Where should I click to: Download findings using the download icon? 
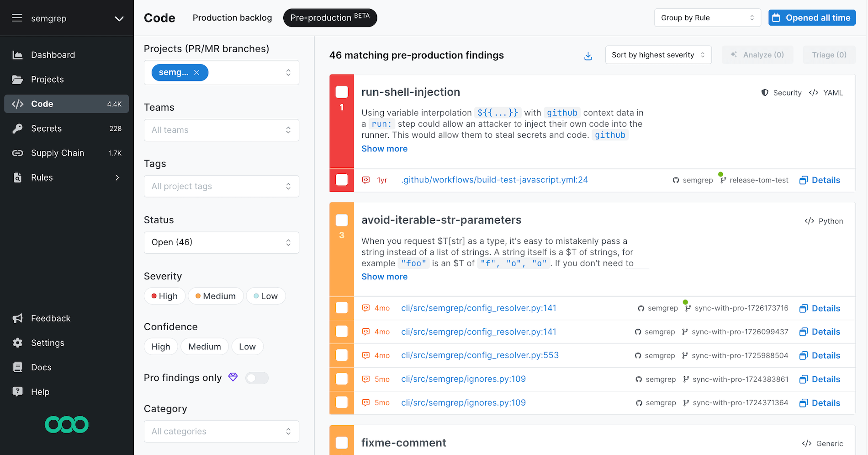click(588, 56)
